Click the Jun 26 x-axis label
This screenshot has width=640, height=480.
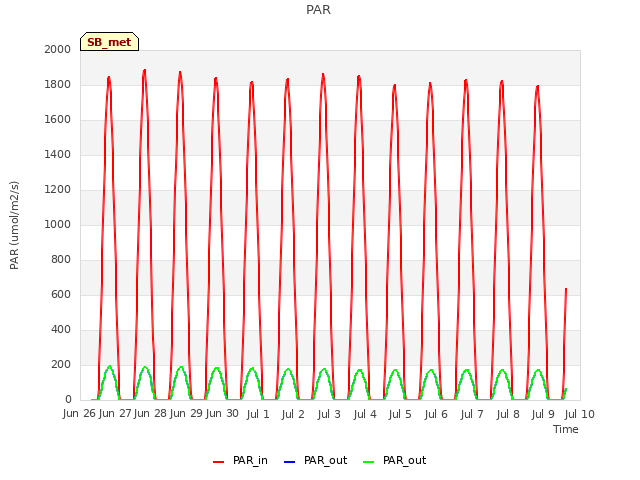click(79, 414)
